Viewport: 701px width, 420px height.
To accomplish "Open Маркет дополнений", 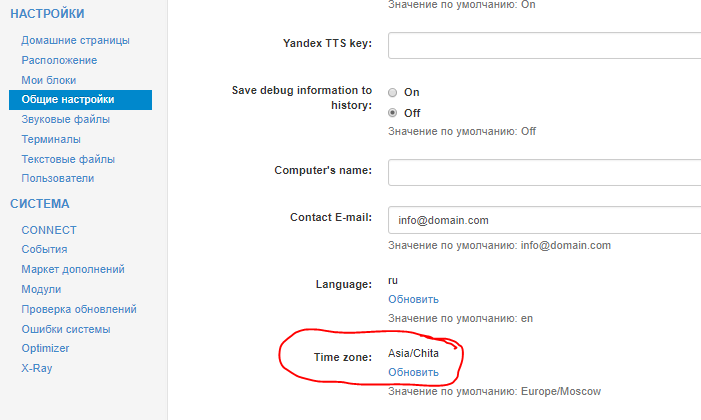I will pyautogui.click(x=71, y=269).
